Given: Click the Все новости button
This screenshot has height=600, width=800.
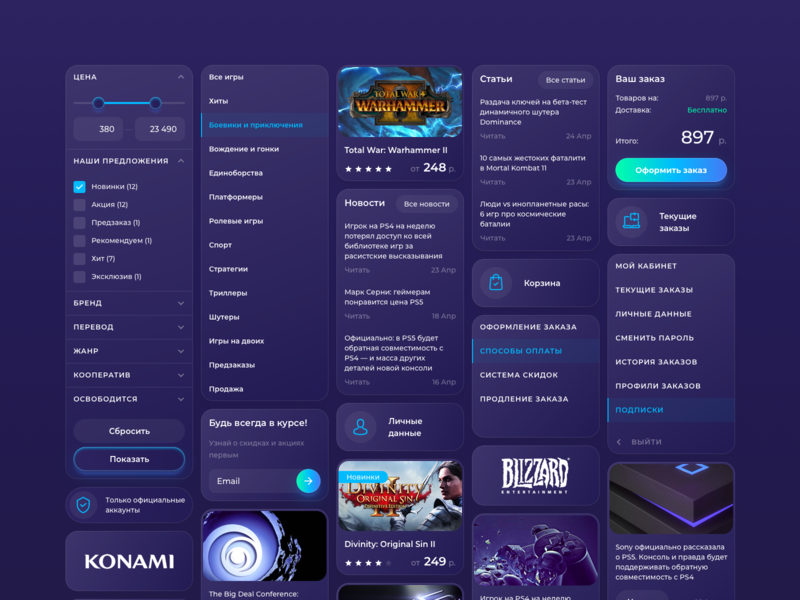Looking at the screenshot, I should (427, 204).
